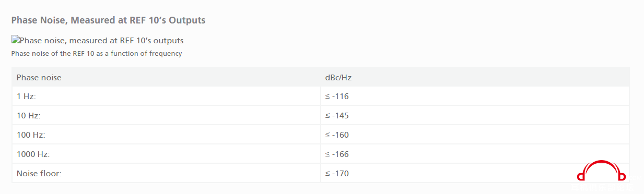Image resolution: width=644 pixels, height=194 pixels.
Task: Click the ≤ -160 value cell
Action: pos(337,135)
